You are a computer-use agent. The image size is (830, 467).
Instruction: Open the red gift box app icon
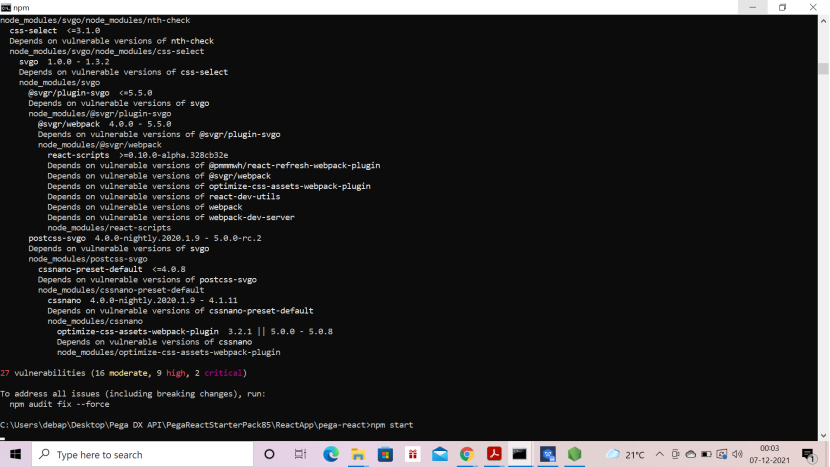tap(413, 454)
